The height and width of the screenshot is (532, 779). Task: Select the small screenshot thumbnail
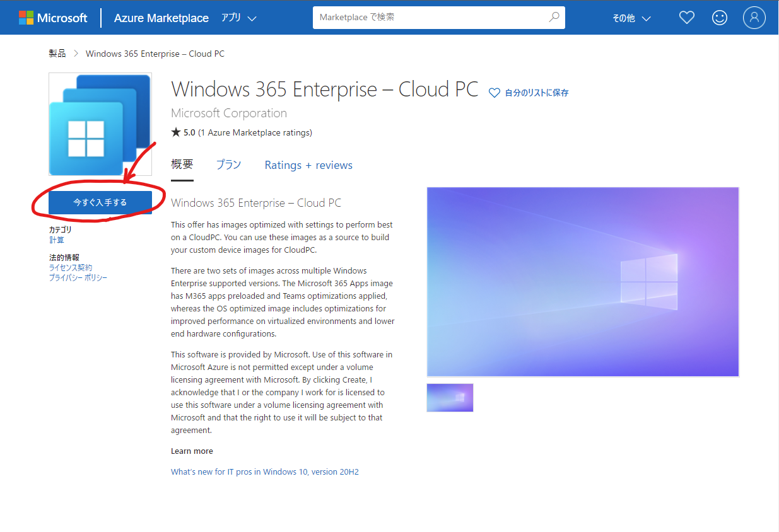click(450, 398)
